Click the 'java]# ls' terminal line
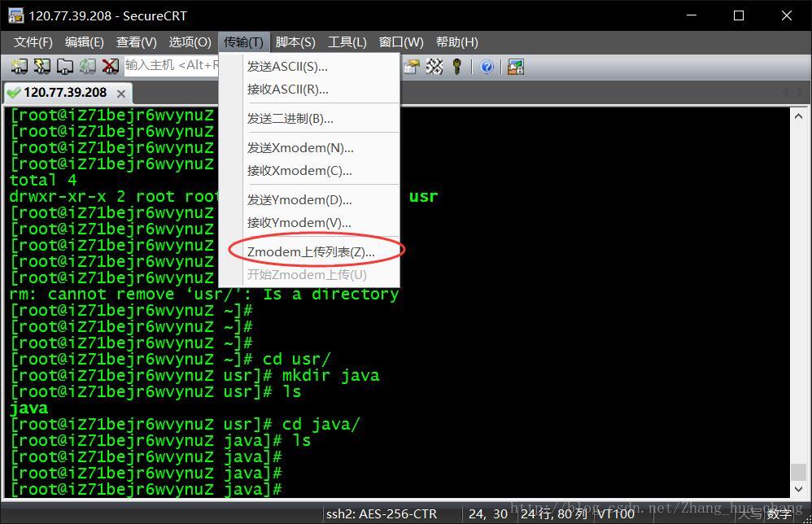The height and width of the screenshot is (524, 812). pyautogui.click(x=160, y=441)
